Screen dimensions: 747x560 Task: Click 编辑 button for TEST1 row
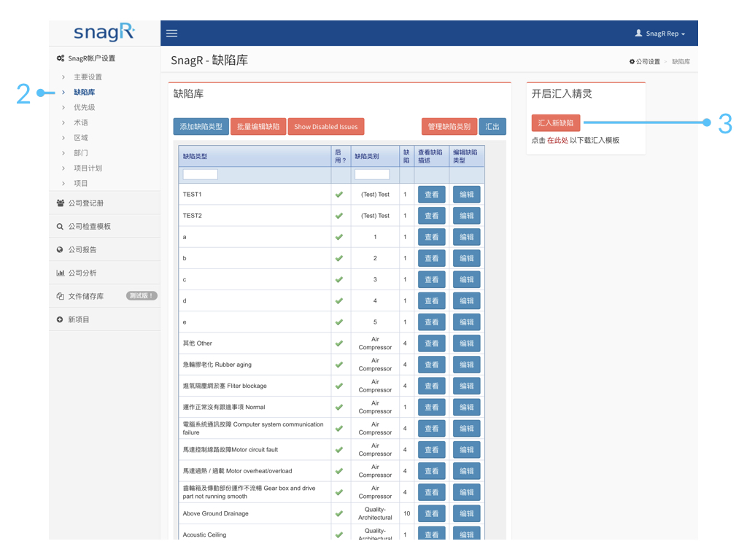coord(466,194)
